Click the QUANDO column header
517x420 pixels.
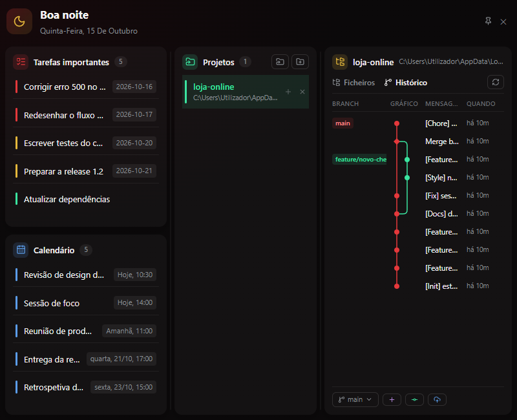click(481, 104)
